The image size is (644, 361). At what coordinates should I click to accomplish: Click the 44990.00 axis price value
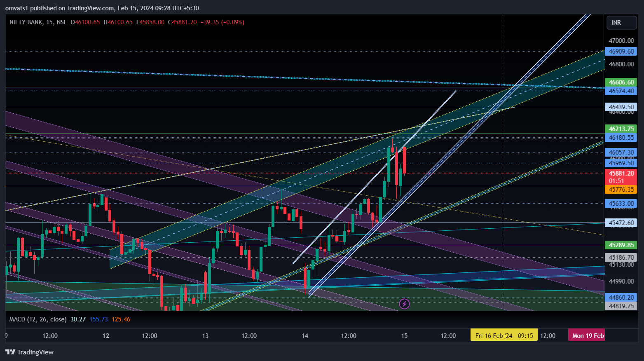click(x=621, y=281)
